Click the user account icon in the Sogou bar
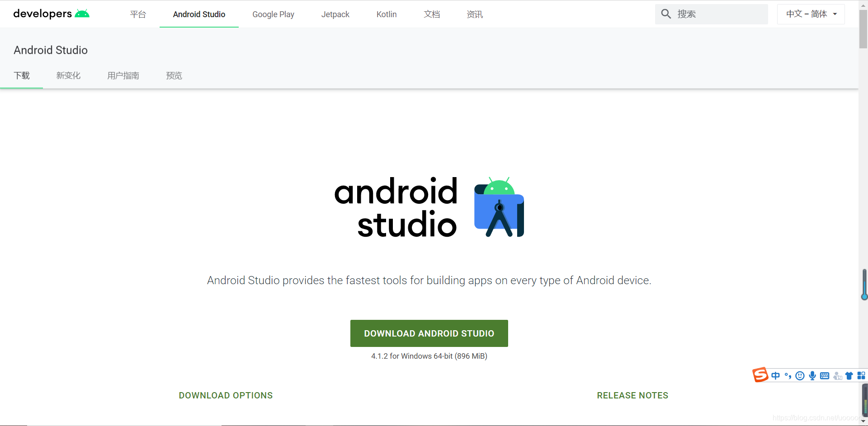This screenshot has width=868, height=426. coord(837,375)
